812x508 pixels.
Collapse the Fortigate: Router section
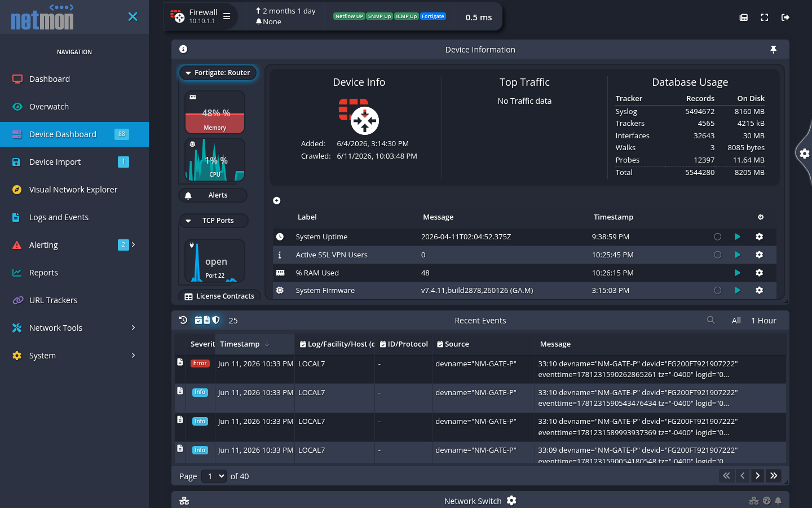[218, 73]
